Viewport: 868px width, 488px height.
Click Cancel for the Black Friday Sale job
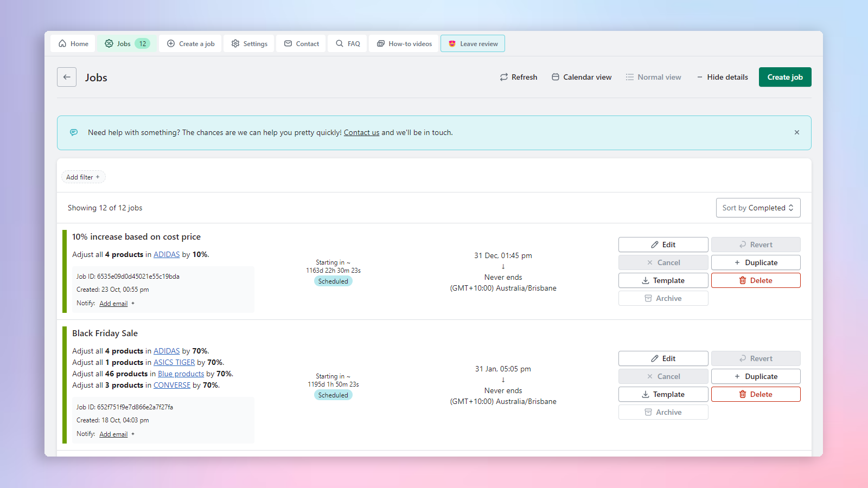click(x=663, y=376)
